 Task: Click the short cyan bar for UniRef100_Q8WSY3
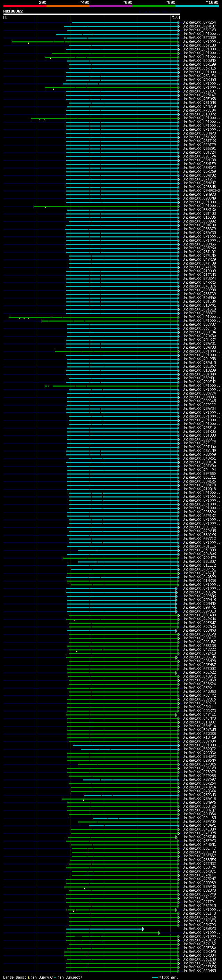(105, 929)
